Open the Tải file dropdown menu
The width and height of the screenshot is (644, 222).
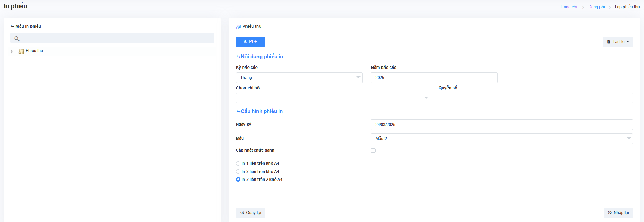coord(617,42)
